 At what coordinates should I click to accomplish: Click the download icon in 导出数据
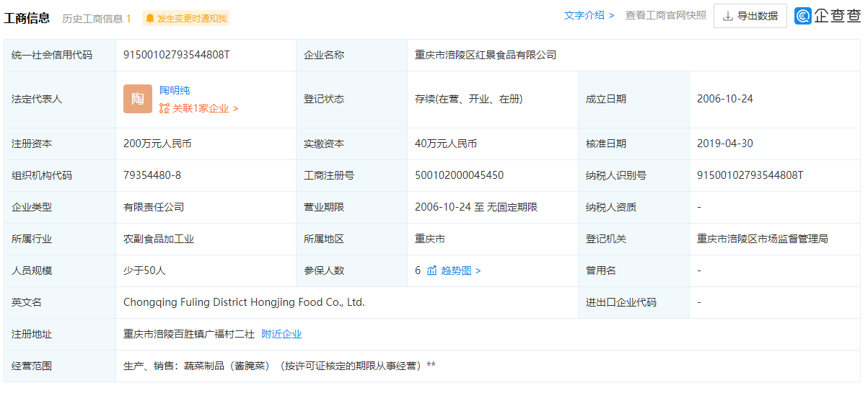727,16
